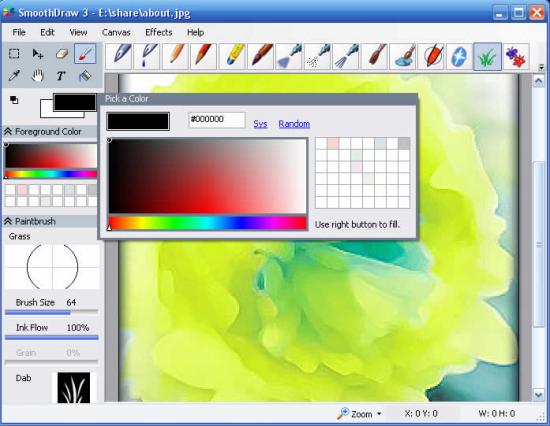Screen dimensions: 550x426
Task: Click the Grass dab thumbnail
Action: (74, 387)
